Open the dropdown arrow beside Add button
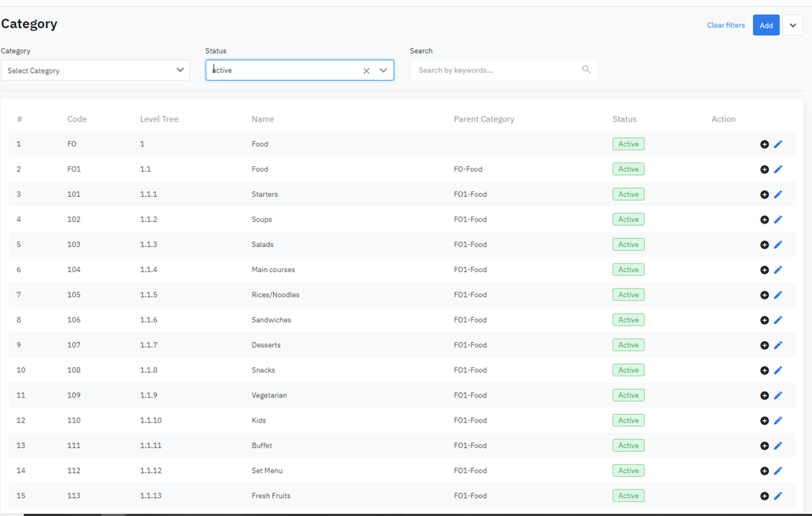Screen dimensions: 812x516 tap(792, 25)
